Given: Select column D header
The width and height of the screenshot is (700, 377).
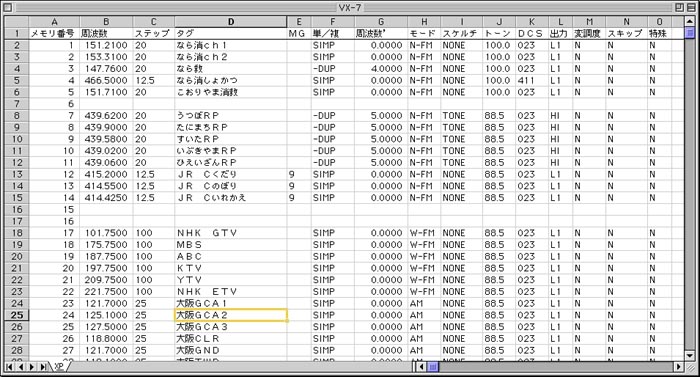Looking at the screenshot, I should (x=231, y=21).
